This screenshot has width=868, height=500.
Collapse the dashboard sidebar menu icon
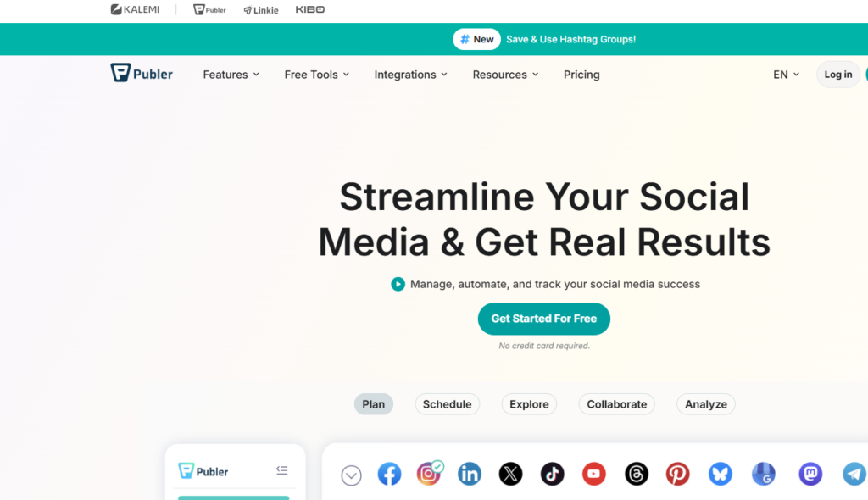pyautogui.click(x=281, y=470)
